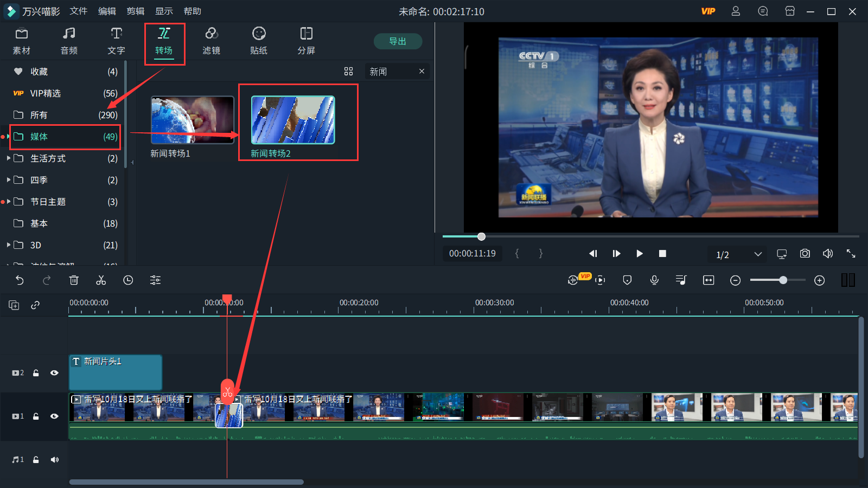The height and width of the screenshot is (488, 868).
Task: Switch to the 滤镜 tab
Action: (x=212, y=41)
